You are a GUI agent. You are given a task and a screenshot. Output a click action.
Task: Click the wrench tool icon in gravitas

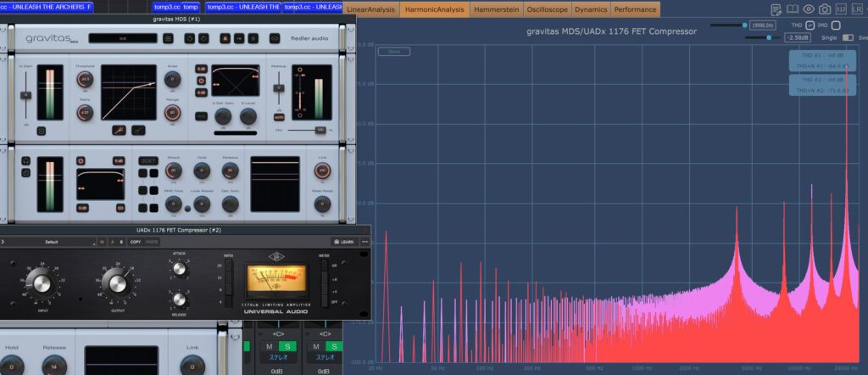pos(118,131)
